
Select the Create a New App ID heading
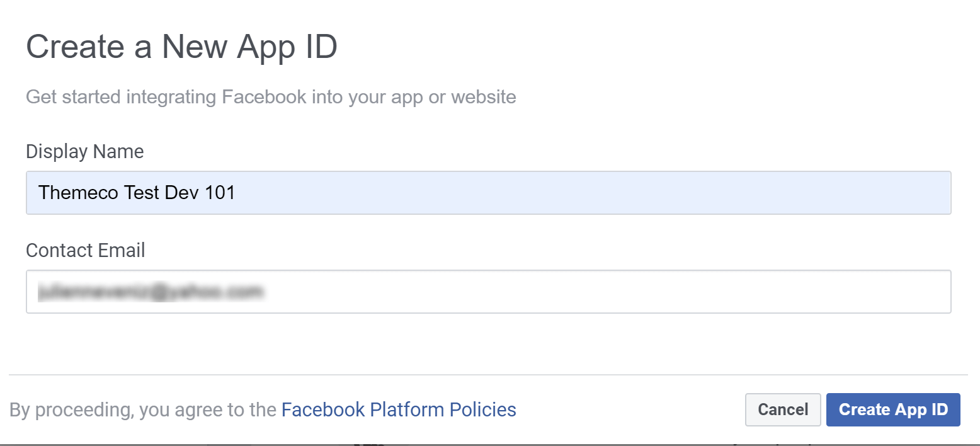(x=181, y=46)
